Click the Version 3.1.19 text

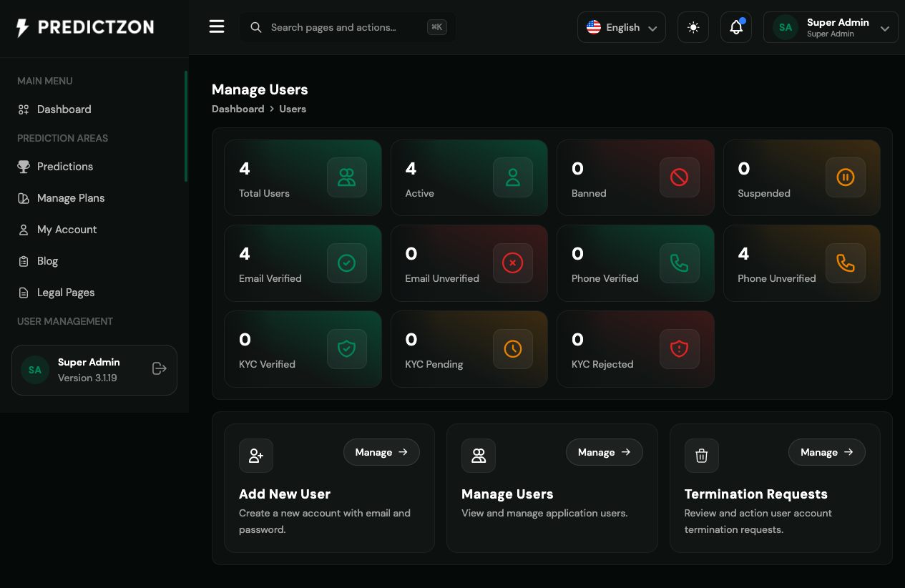(87, 378)
